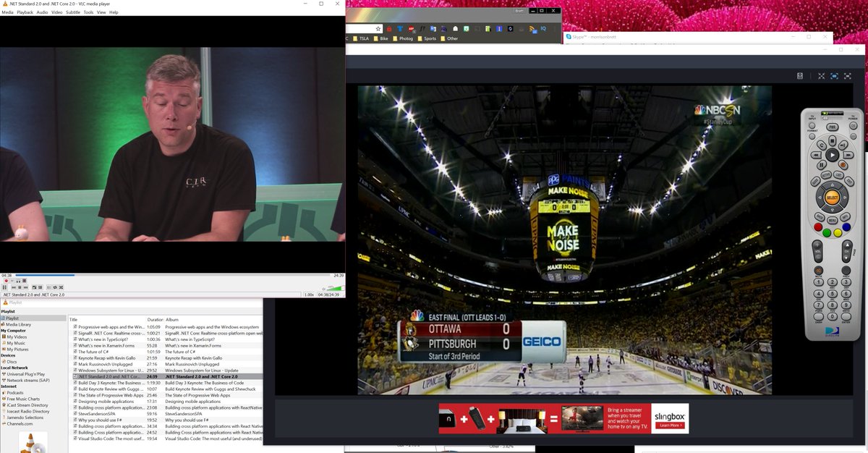Skip to next track in VLC

point(25,287)
